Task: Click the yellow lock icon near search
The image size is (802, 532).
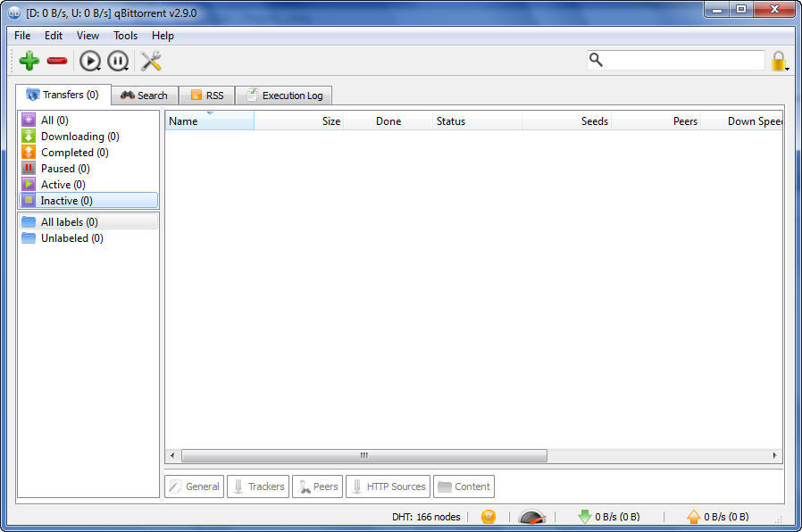Action: [779, 61]
